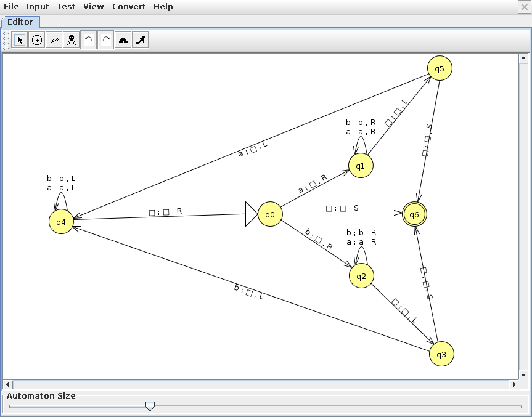This screenshot has width=532, height=417.
Task: Click the initial state q0
Action: click(x=270, y=214)
